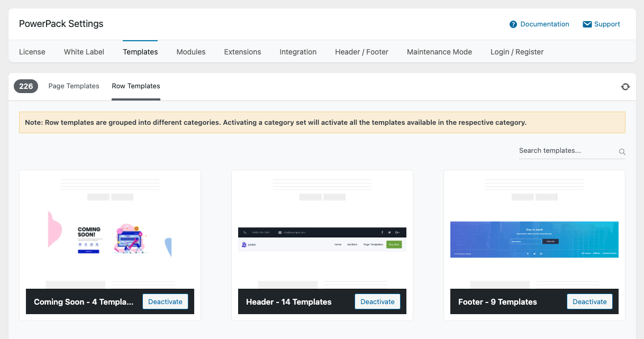Open the Extensions tab
644x339 pixels.
(x=242, y=52)
